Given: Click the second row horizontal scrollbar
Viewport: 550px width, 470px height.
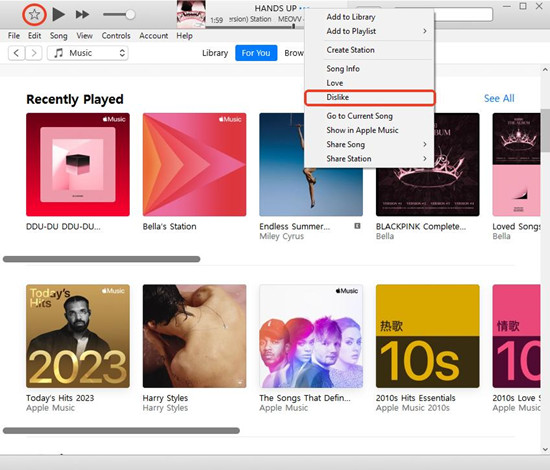Looking at the screenshot, I should 121,431.
